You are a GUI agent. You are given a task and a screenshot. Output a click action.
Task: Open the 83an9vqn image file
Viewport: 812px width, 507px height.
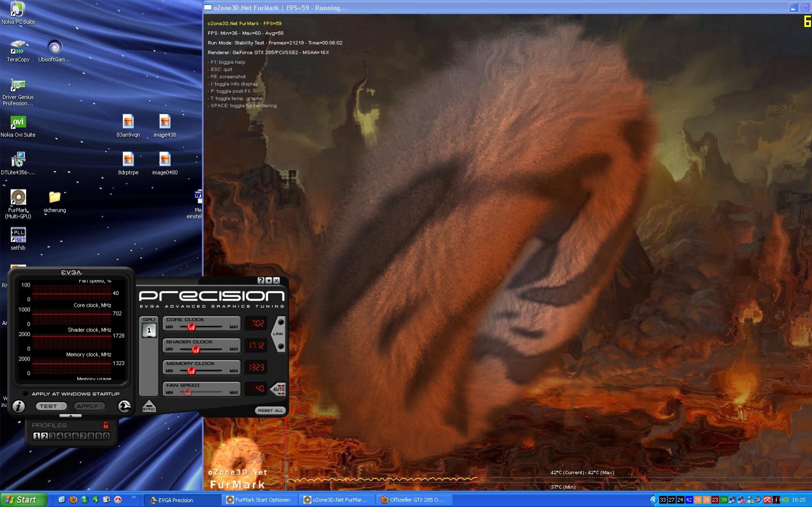point(128,126)
